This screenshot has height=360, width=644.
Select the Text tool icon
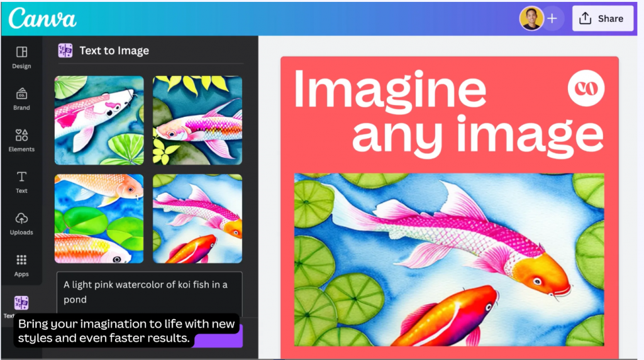[x=21, y=177]
